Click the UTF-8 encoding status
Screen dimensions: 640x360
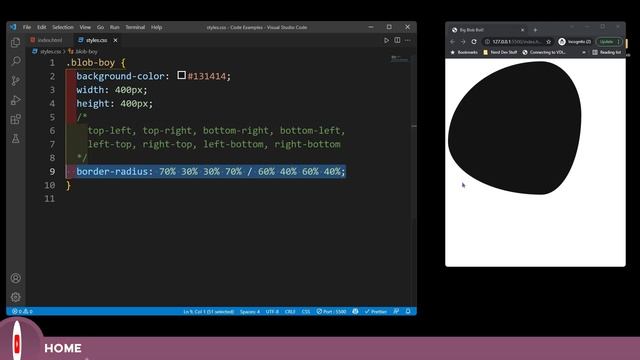(x=272, y=311)
